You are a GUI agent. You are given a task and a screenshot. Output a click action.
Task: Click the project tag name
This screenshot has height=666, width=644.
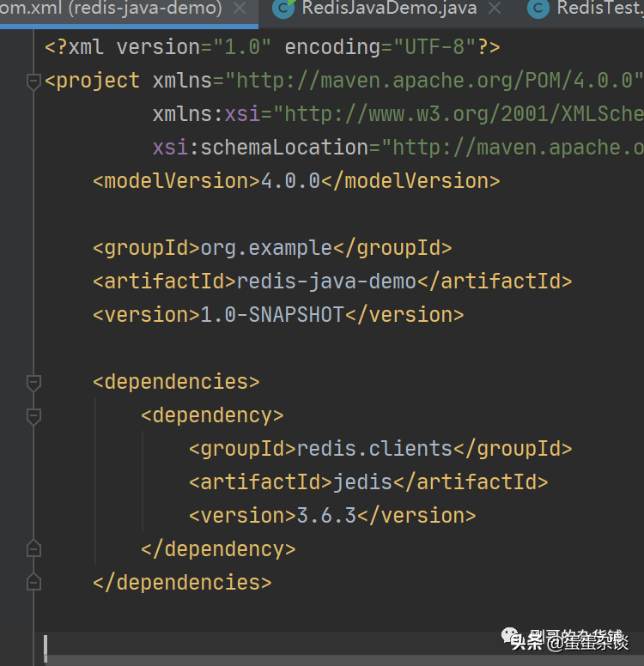[x=98, y=81]
